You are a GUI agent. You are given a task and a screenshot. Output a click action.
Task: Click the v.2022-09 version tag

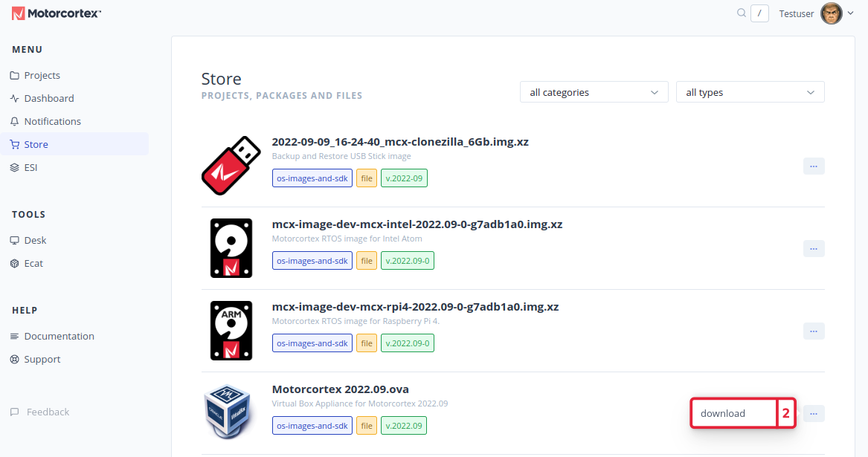(404, 178)
